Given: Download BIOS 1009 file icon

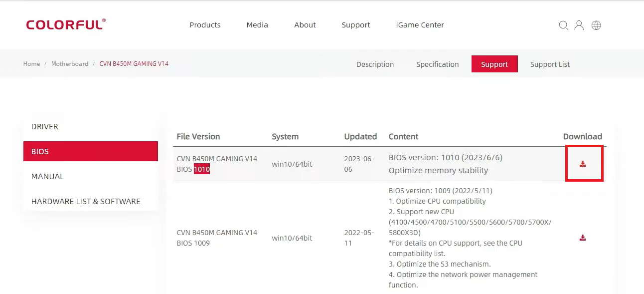Looking at the screenshot, I should (583, 238).
